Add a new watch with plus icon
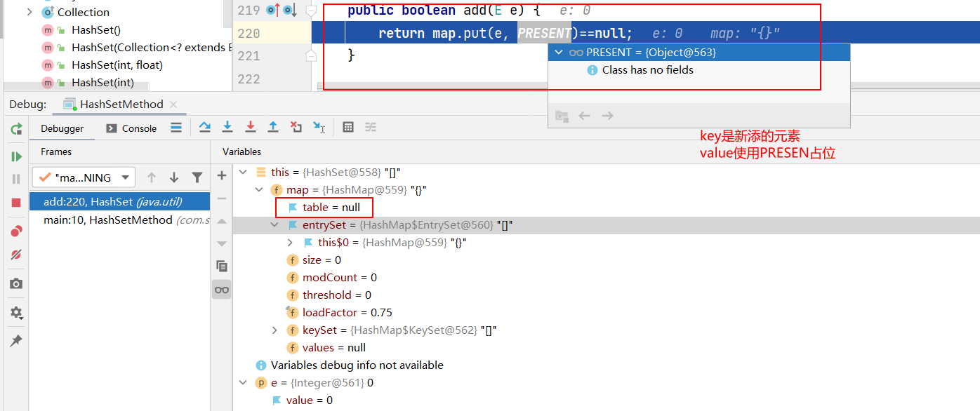 (x=222, y=175)
